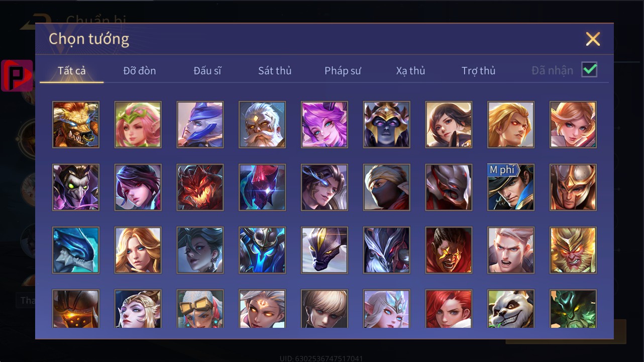Pick the white-bearded old man hero
The width and height of the screenshot is (644, 362).
262,125
